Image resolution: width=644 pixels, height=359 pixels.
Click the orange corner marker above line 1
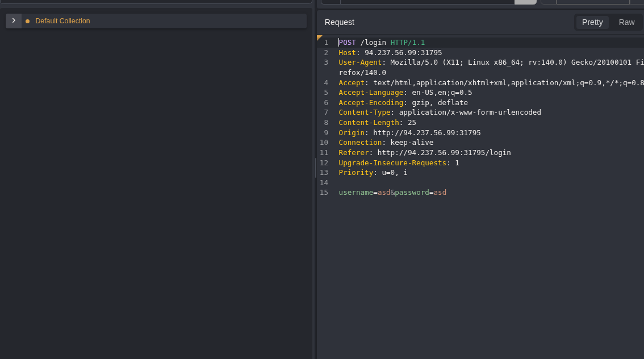click(319, 37)
